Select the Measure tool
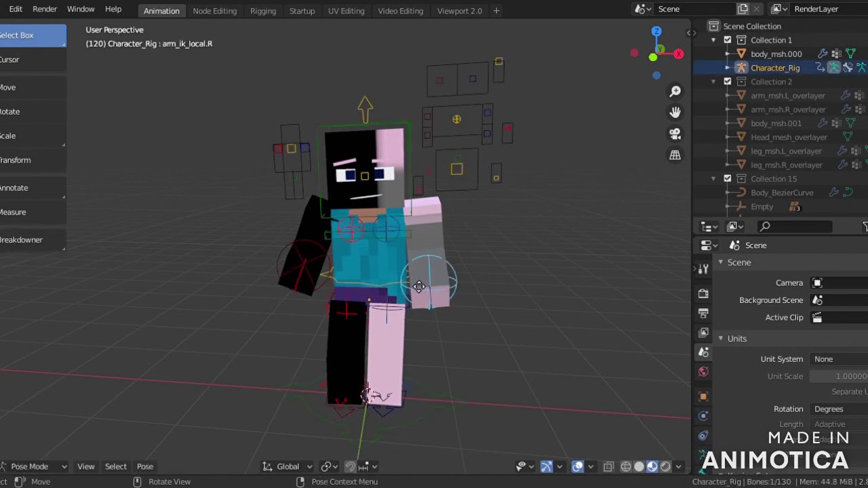Image resolution: width=868 pixels, height=488 pixels. point(33,212)
